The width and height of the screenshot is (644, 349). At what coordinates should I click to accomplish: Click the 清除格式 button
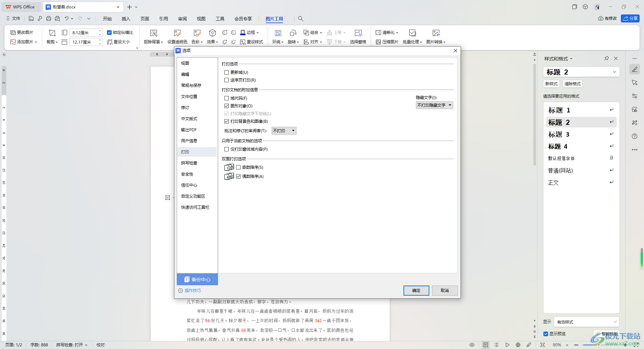click(x=573, y=84)
